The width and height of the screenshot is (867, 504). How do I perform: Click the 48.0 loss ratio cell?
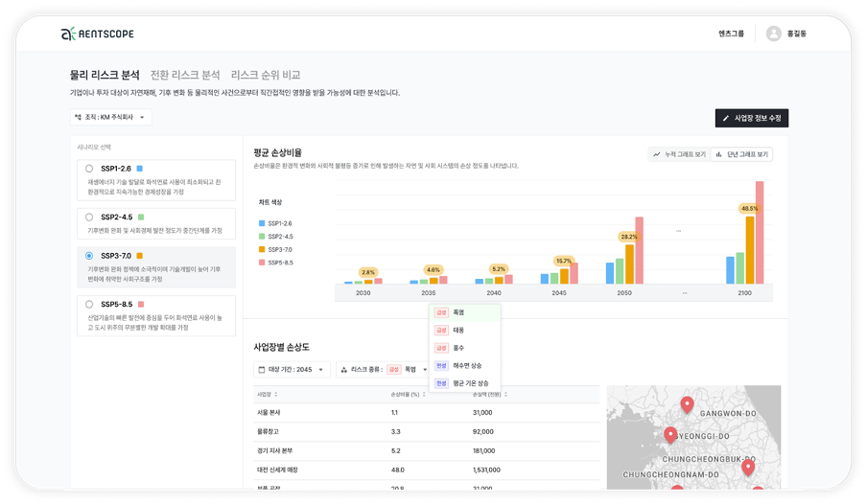[398, 470]
